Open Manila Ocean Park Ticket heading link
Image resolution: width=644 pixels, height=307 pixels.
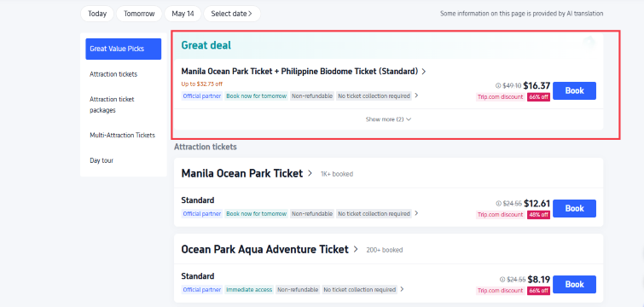pos(247,174)
